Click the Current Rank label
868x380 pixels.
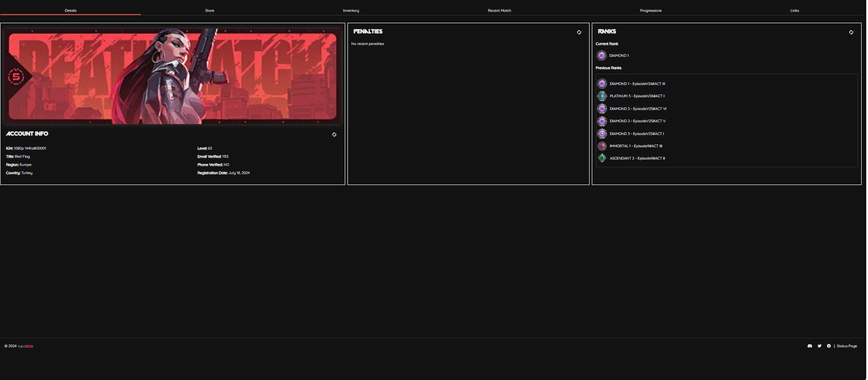coord(607,44)
